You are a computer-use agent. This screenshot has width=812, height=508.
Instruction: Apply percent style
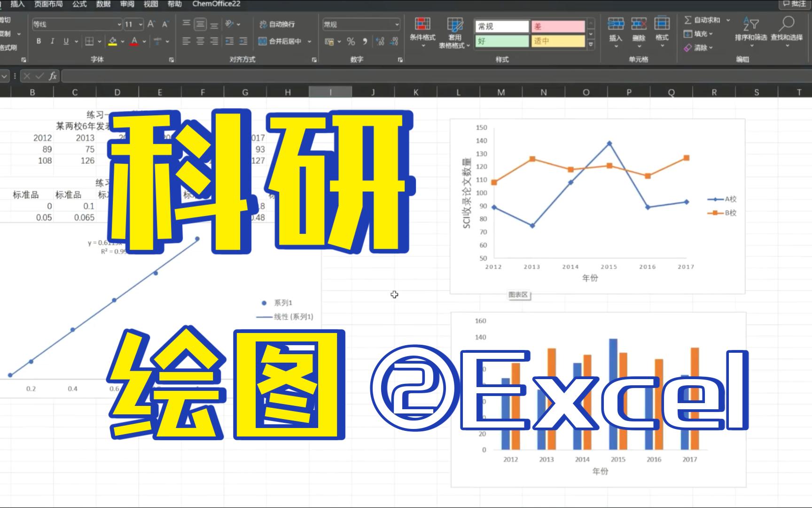point(351,41)
